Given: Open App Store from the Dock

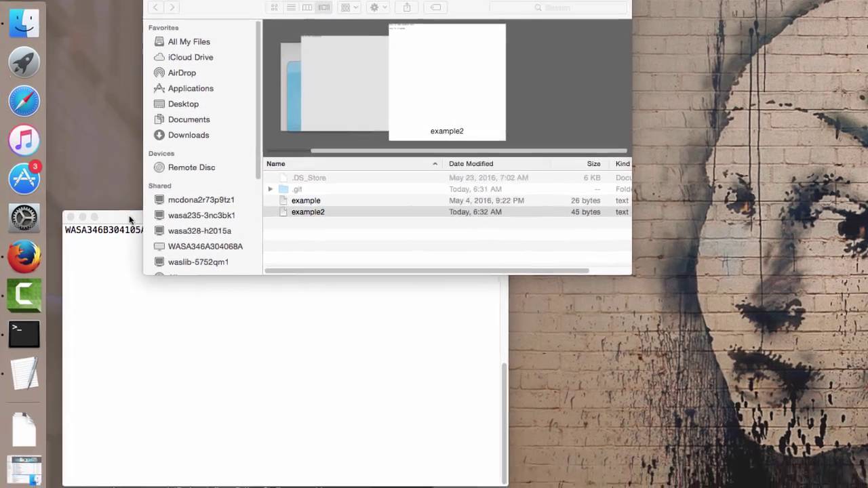Looking at the screenshot, I should tap(24, 179).
